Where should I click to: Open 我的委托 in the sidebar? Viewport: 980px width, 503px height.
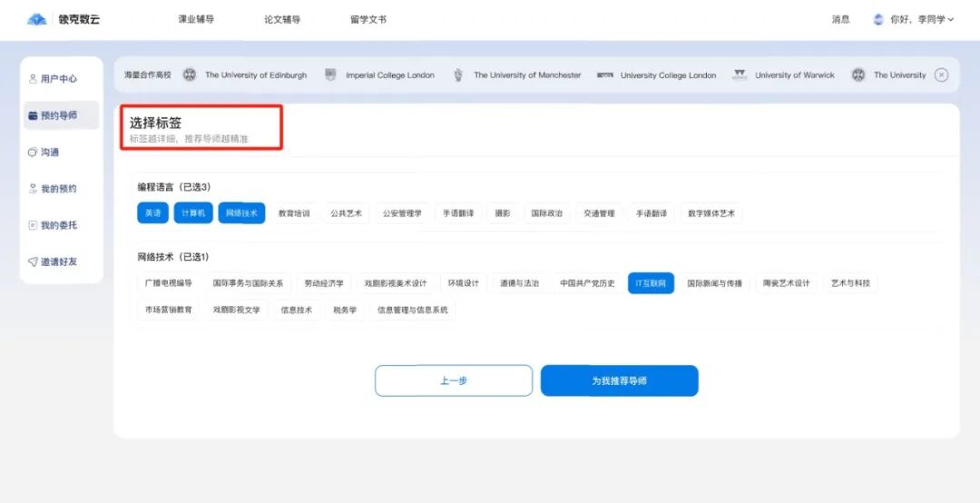click(x=54, y=225)
